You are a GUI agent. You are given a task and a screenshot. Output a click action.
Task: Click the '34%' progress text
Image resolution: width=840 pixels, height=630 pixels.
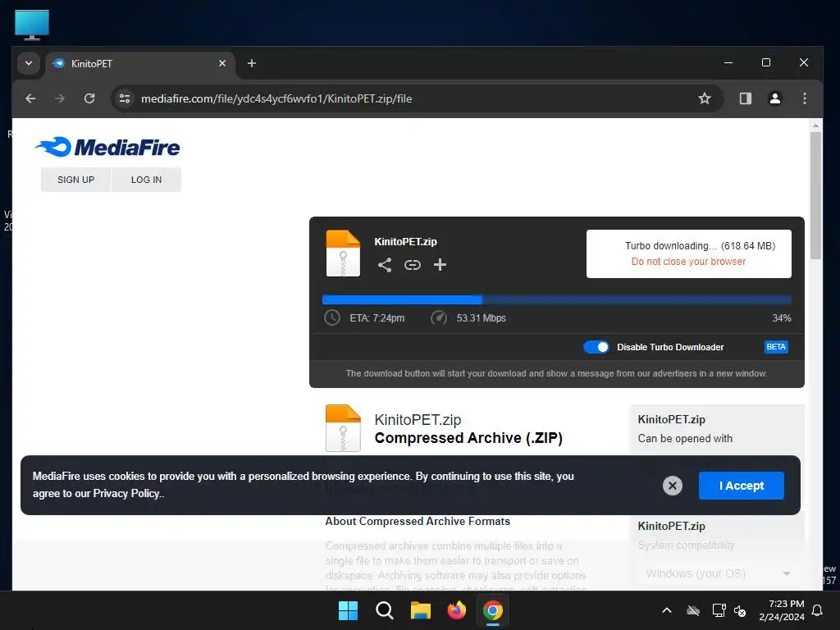click(781, 318)
